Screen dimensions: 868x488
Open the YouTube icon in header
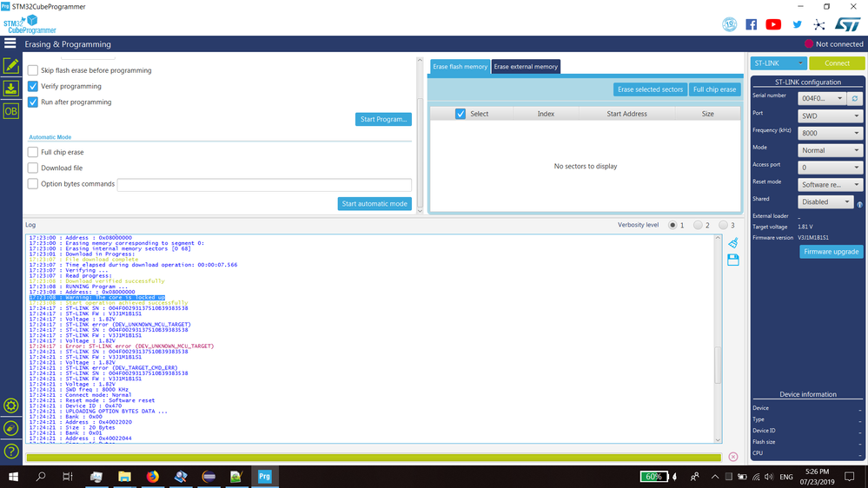point(773,24)
